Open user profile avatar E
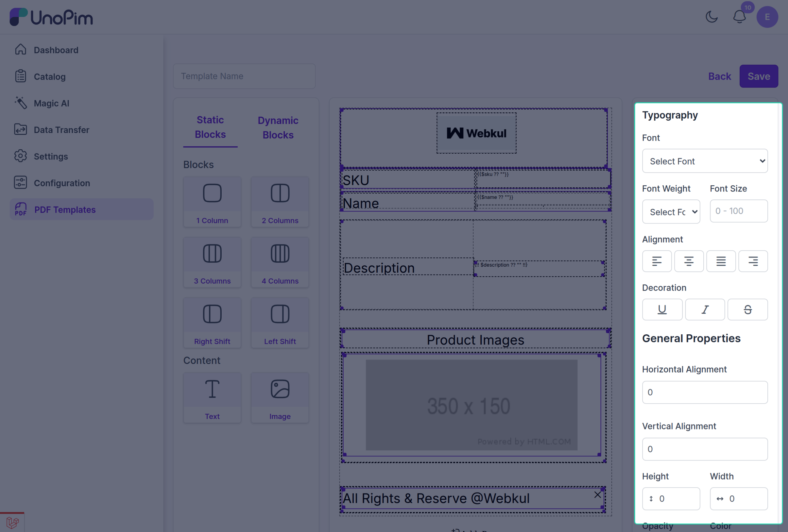 coord(767,17)
